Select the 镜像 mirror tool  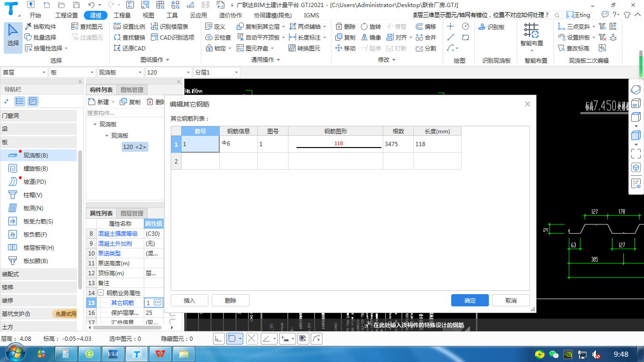371,37
